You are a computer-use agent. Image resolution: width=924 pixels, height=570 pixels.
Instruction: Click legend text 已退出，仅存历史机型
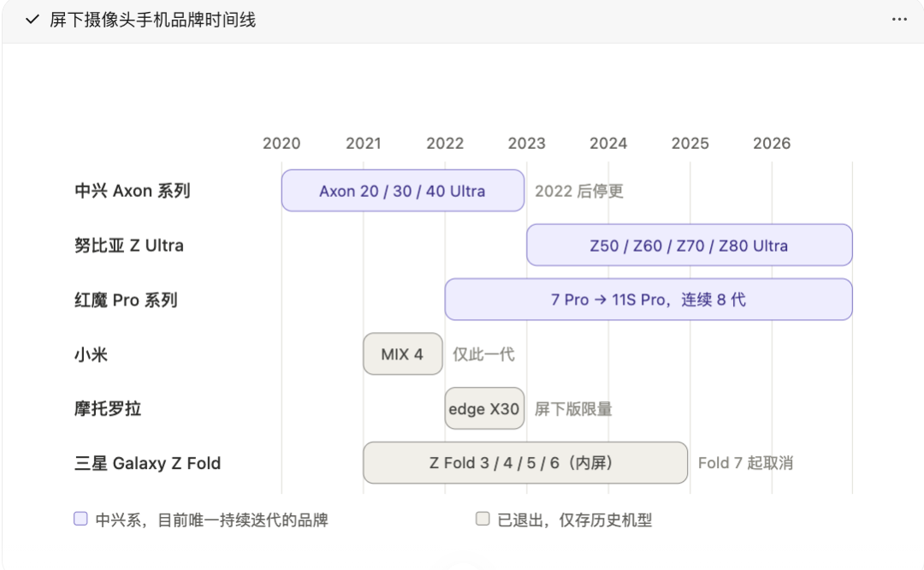click(575, 520)
